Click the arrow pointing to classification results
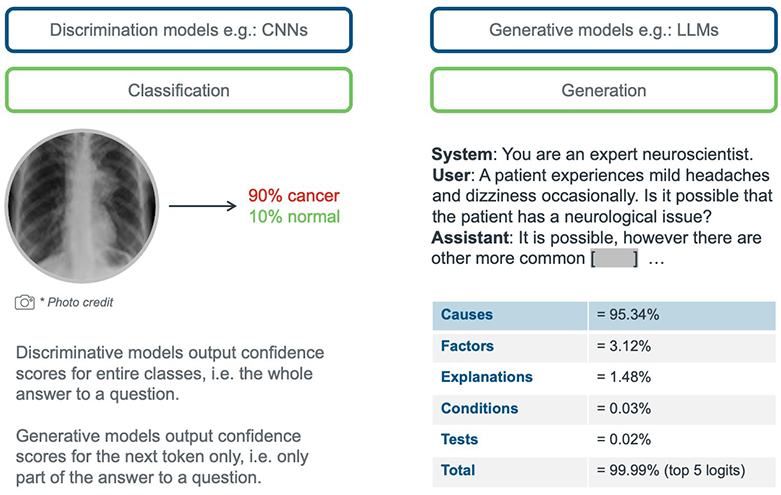Viewport: 781px width, 495px height. (203, 206)
